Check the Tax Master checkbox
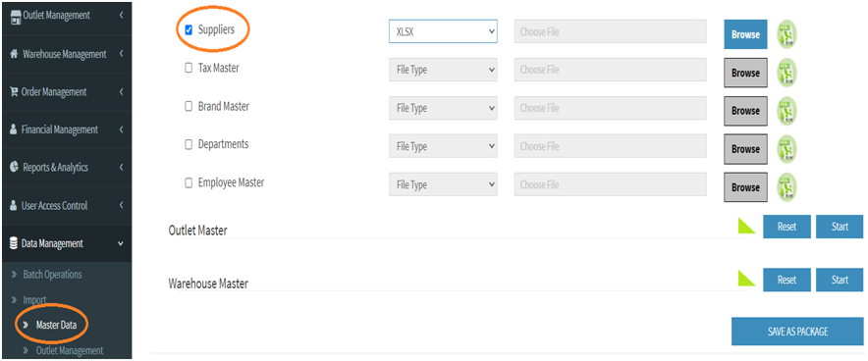Screen dimensions: 868x361 point(189,68)
